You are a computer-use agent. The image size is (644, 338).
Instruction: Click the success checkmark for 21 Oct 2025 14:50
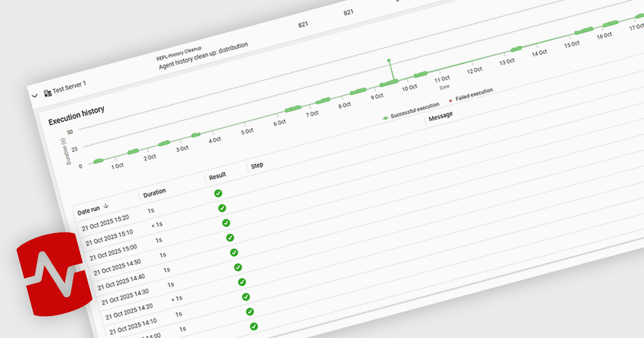(230, 238)
